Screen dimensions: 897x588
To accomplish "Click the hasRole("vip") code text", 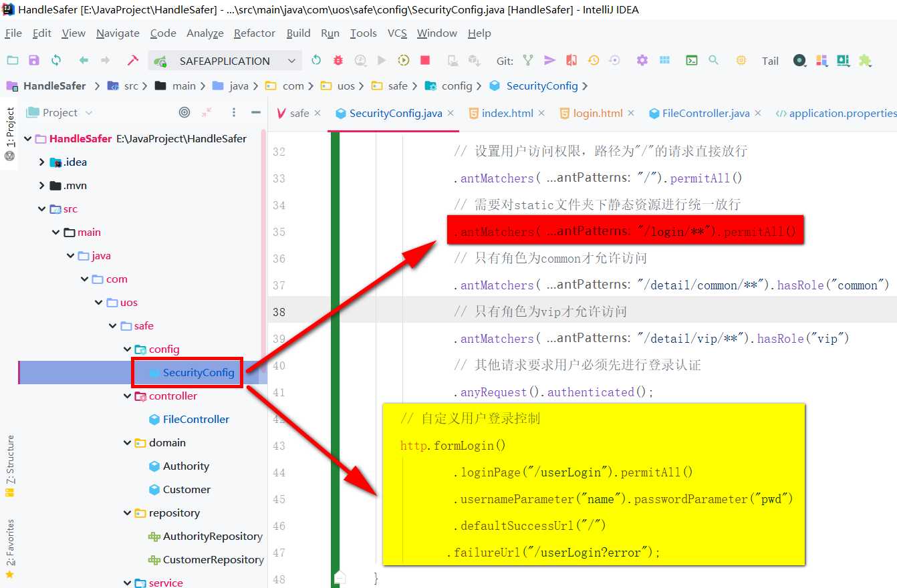I will (803, 339).
